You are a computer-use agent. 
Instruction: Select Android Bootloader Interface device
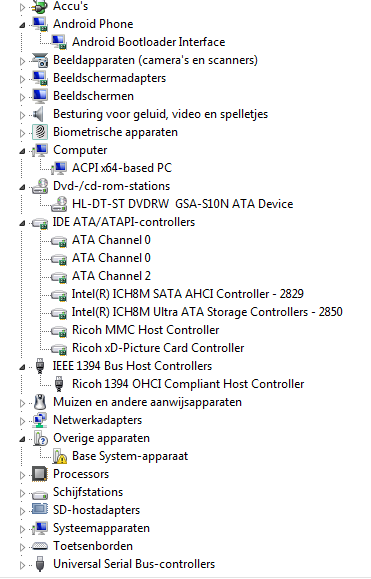148,42
